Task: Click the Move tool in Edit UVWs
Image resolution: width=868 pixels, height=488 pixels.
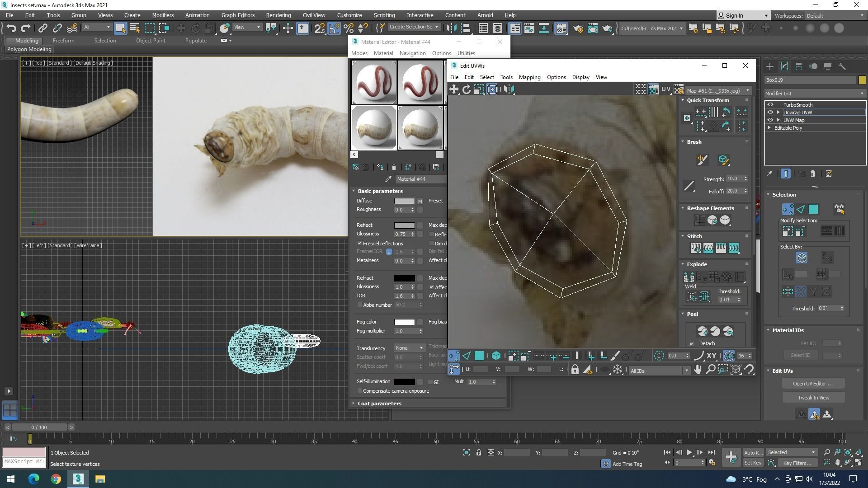Action: (453, 89)
